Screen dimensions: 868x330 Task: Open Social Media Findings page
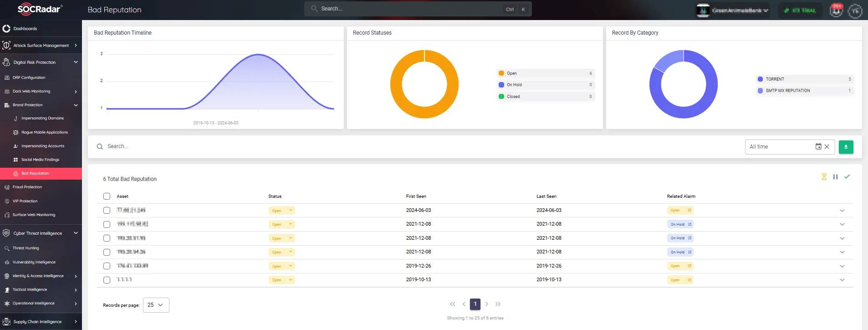click(x=41, y=160)
